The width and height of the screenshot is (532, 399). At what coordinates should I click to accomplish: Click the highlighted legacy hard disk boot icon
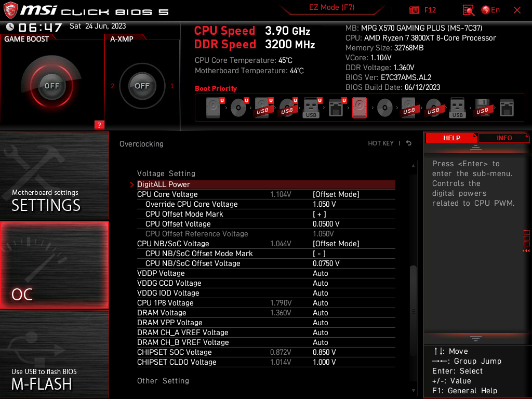pos(360,108)
